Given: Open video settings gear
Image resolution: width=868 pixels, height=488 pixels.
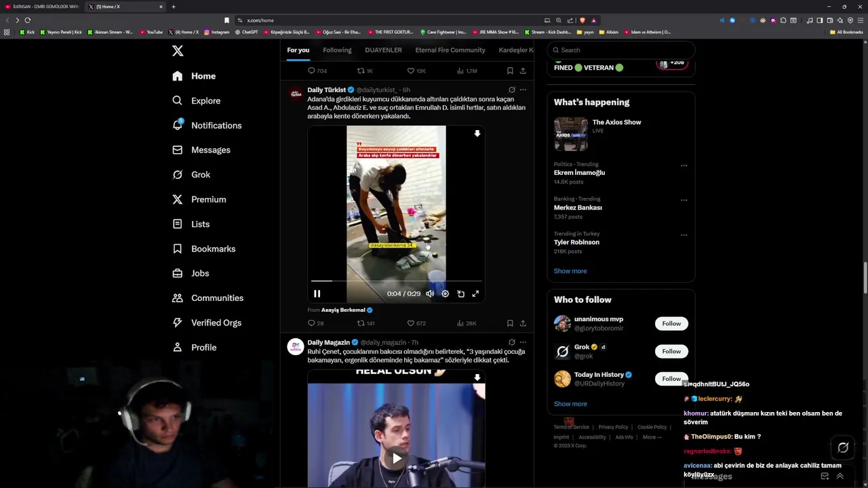Looking at the screenshot, I should [445, 293].
